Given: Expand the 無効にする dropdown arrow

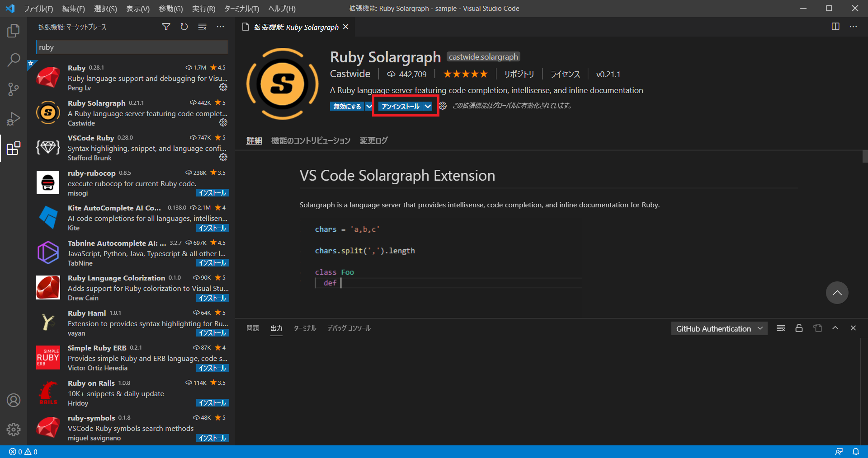Looking at the screenshot, I should point(369,106).
